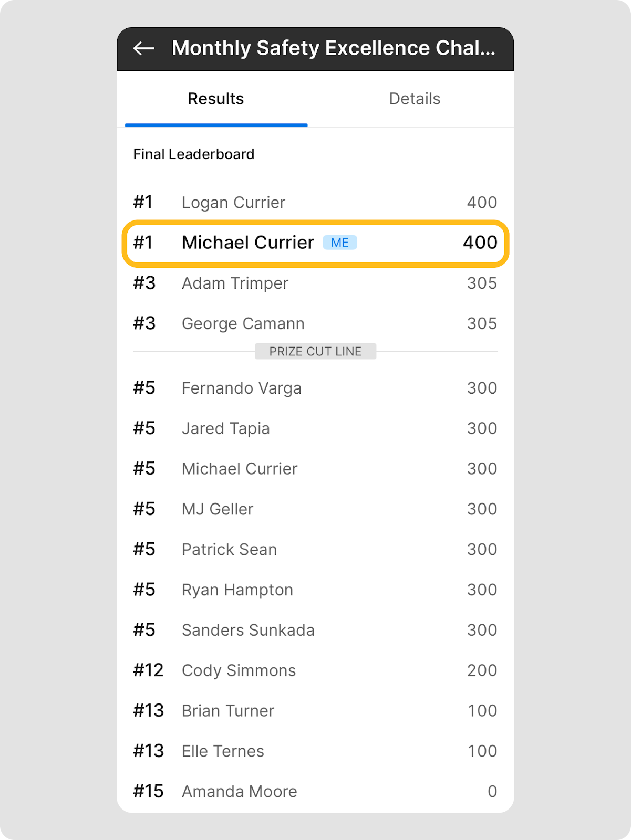
Task: Select Amanda Moore's leaderboard row
Action: 315,791
